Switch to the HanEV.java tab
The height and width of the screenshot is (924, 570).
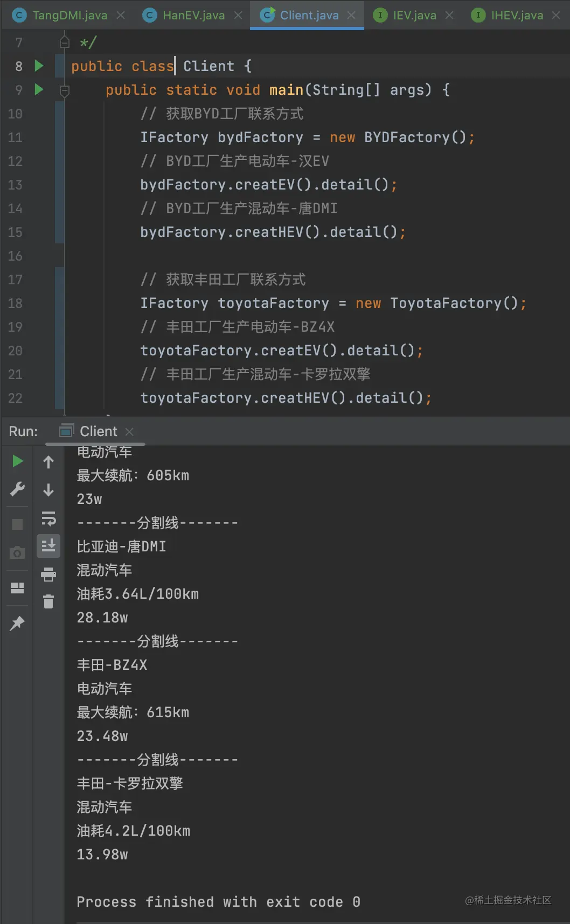click(x=193, y=15)
